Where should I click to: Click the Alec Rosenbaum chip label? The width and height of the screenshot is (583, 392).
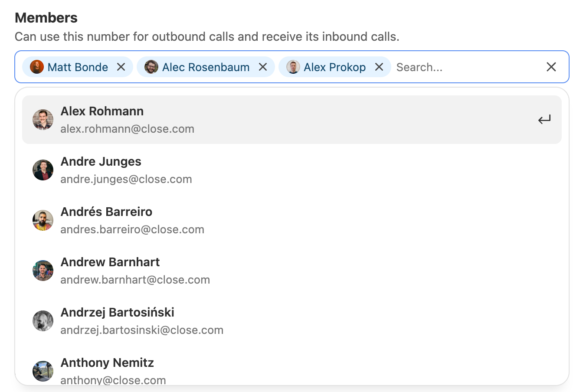[x=206, y=67]
